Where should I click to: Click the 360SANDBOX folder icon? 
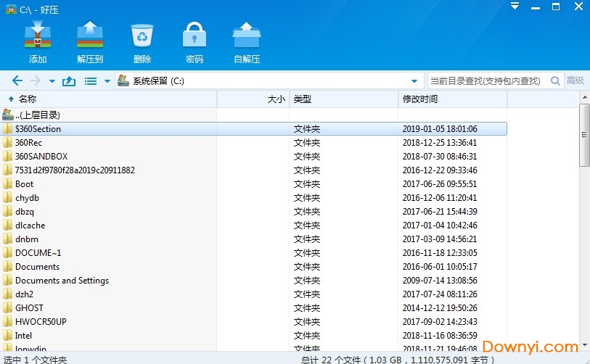7,157
